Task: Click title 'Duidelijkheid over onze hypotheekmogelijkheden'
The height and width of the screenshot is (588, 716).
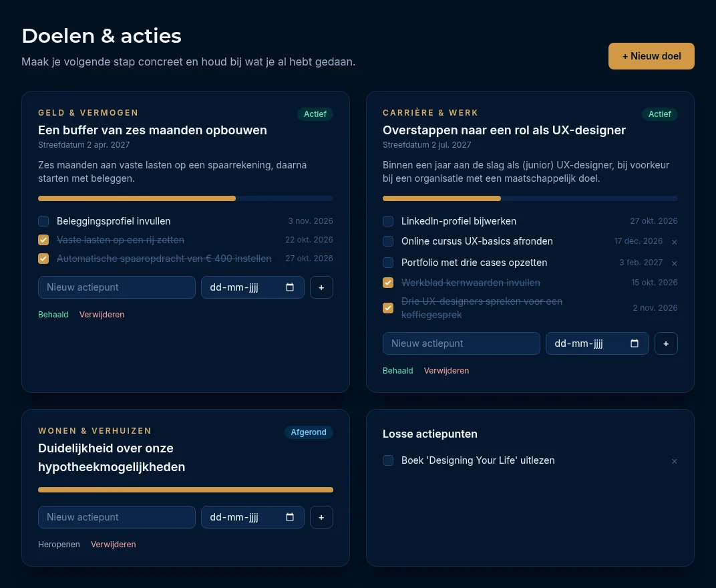Action: (x=112, y=457)
